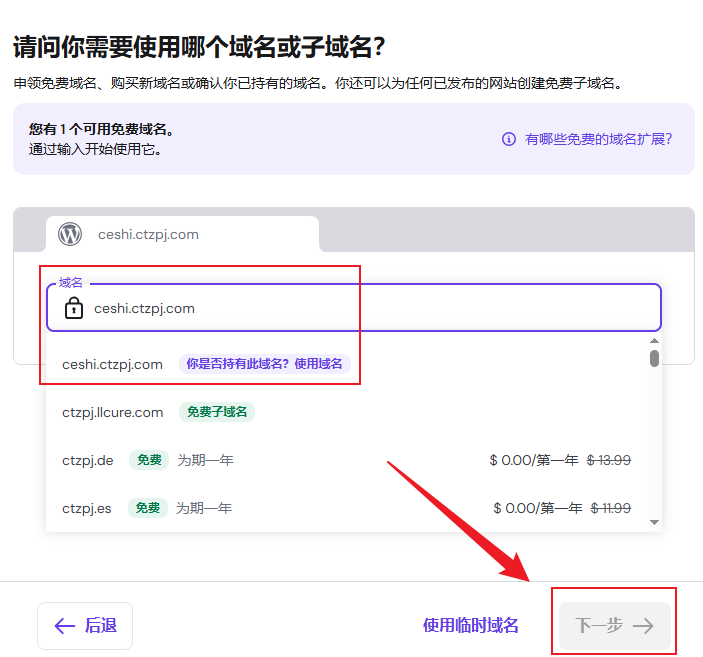703x657 pixels.
Task: Click the 你是否持有此域名？使用域名 badge
Action: coord(265,364)
